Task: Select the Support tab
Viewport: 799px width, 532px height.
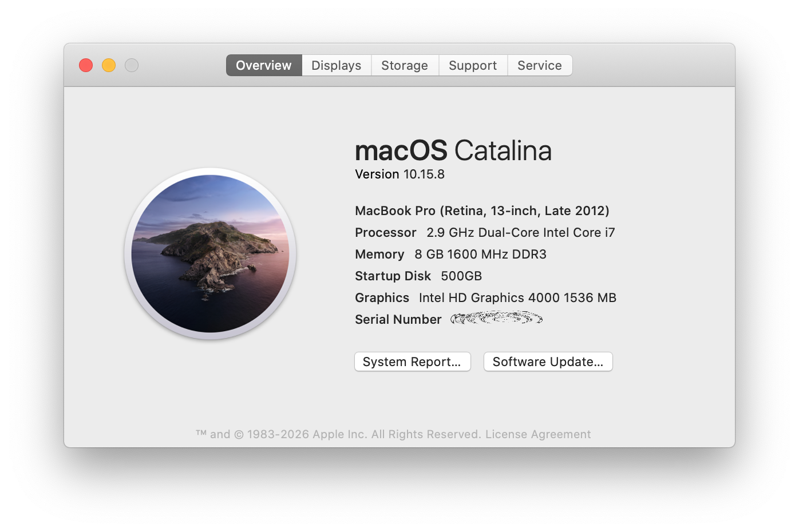Action: pos(473,65)
